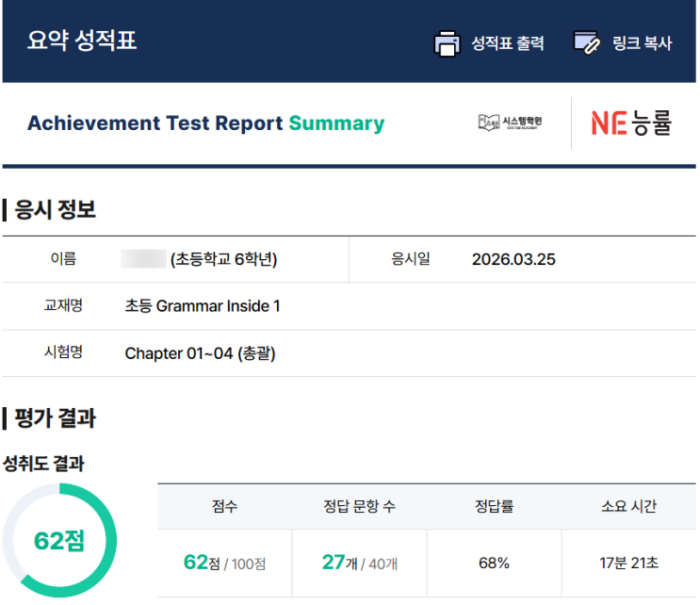700x605 pixels.
Task: Click the 27개 / 40개 correct count cell
Action: (x=359, y=563)
